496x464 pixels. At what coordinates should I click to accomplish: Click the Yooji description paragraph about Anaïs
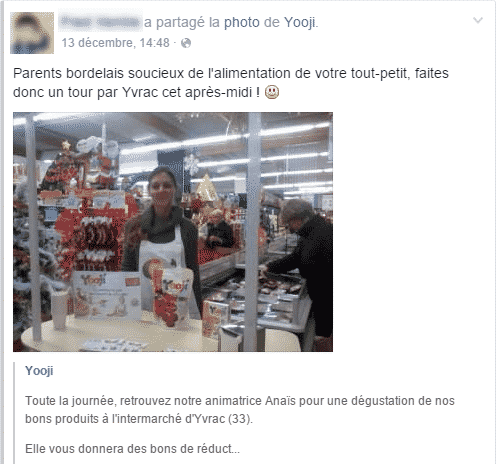click(240, 410)
